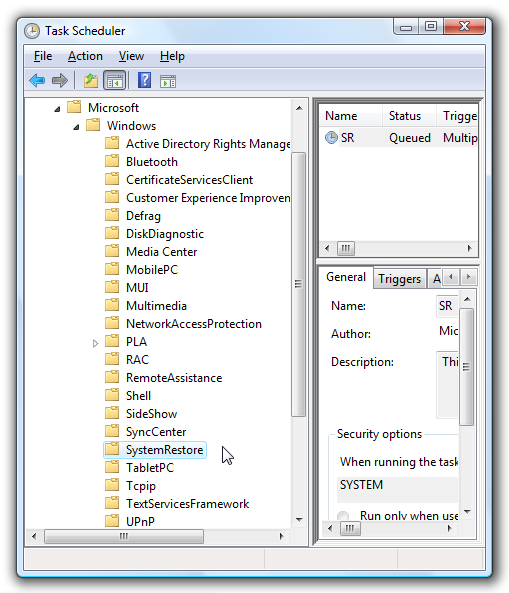Click the SYSTEM user account field

(397, 489)
